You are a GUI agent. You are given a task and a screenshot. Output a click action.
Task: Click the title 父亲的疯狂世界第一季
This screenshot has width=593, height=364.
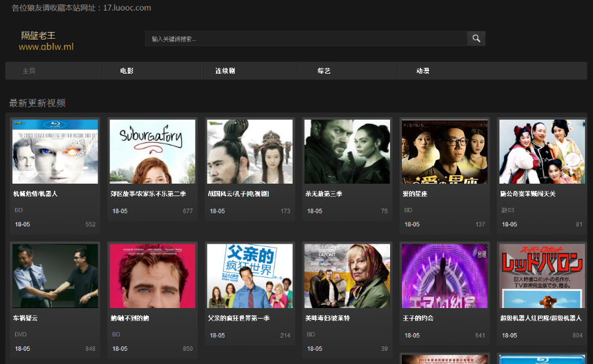pyautogui.click(x=239, y=319)
